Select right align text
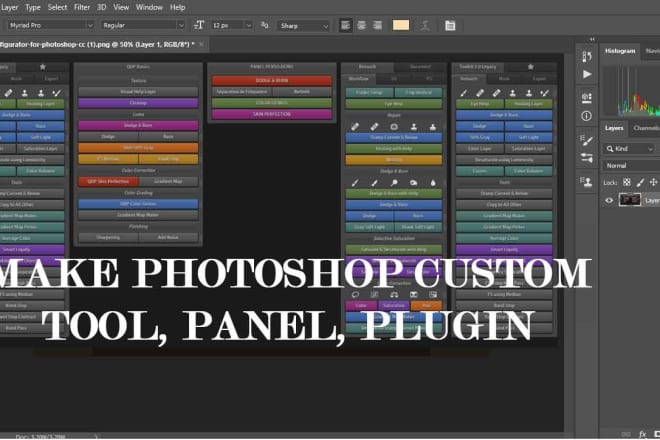This screenshot has height=440, width=660. pos(378,25)
